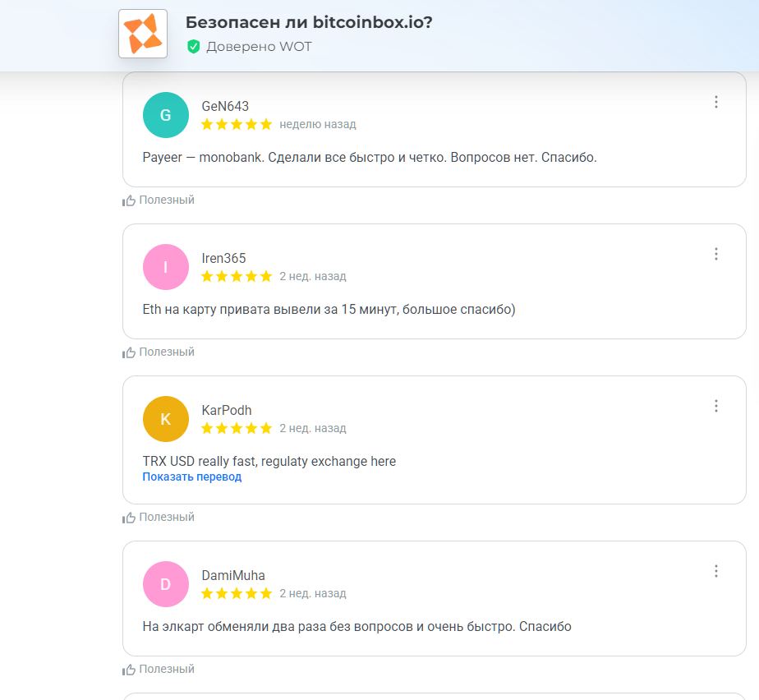Open the Iren365 username
The width and height of the screenshot is (759, 700).
click(223, 258)
